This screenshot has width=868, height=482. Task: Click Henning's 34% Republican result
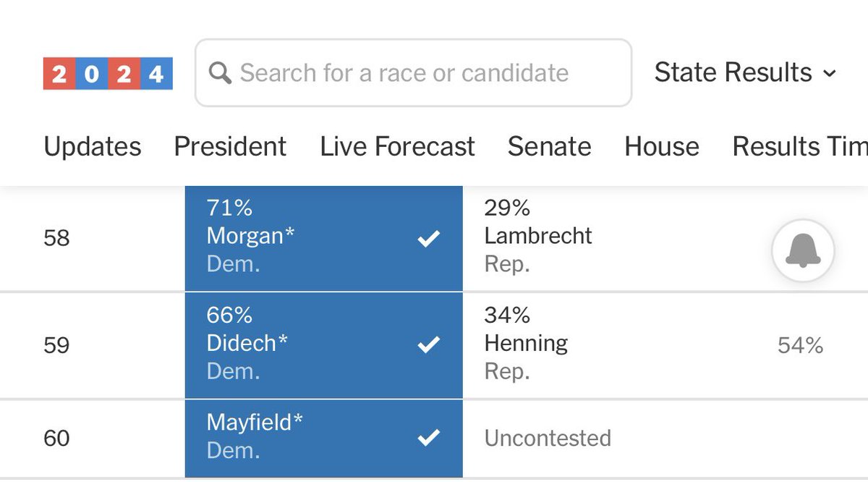(x=526, y=344)
